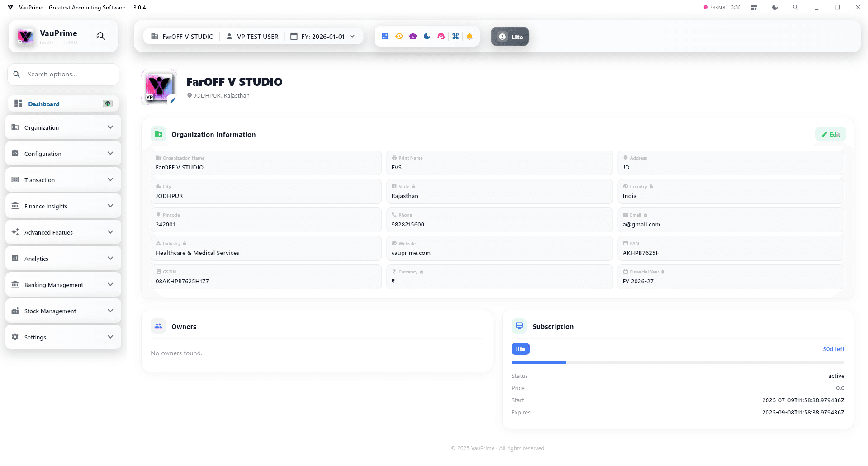Open the yellow notification bell

pos(470,37)
